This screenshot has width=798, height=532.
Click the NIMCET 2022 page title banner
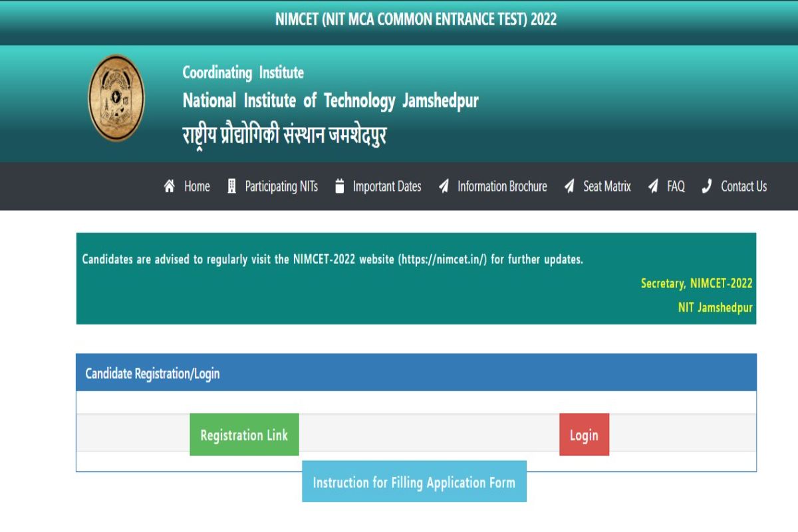pyautogui.click(x=416, y=19)
